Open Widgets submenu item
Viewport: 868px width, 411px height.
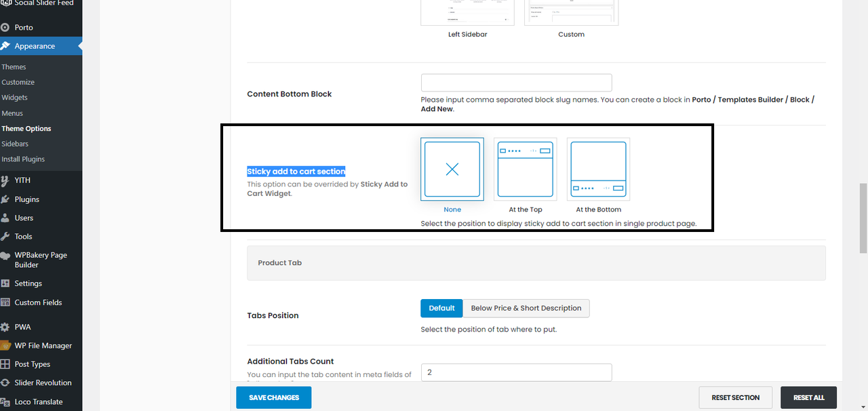[15, 98]
